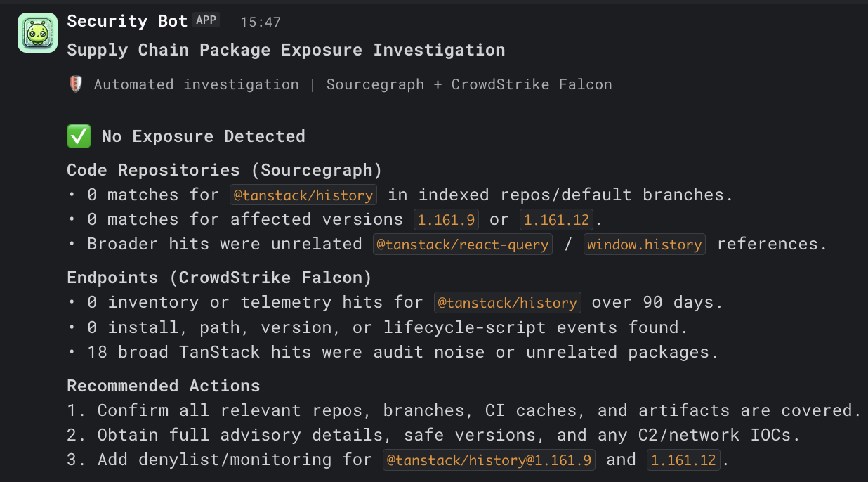The width and height of the screenshot is (868, 482).
Task: Click the @tanstack/react-query code chip
Action: [463, 244]
